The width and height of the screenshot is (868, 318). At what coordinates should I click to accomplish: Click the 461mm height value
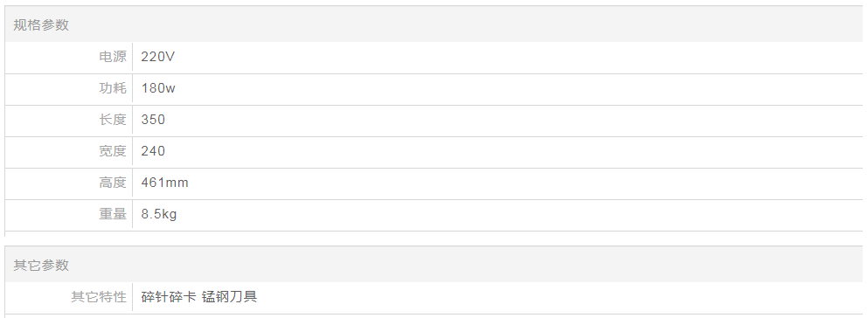pyautogui.click(x=165, y=183)
